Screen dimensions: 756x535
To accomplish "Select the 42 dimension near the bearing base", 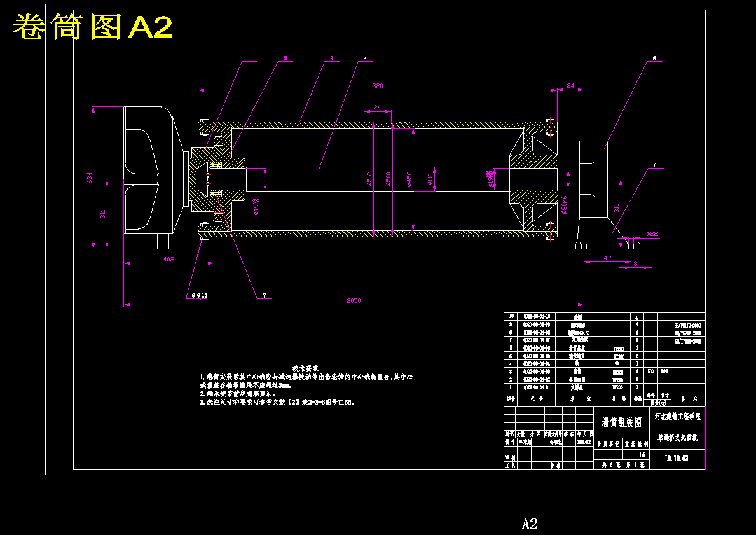I will (607, 258).
